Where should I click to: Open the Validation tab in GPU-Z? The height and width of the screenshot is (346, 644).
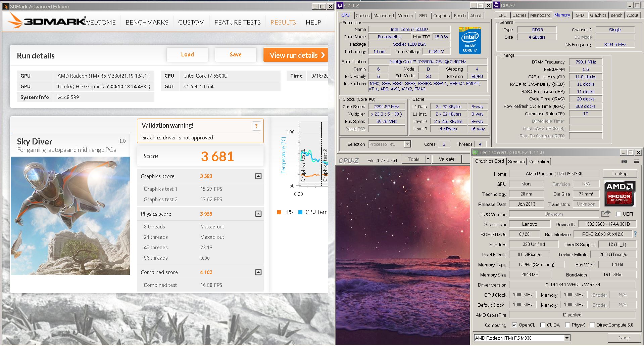tap(539, 162)
